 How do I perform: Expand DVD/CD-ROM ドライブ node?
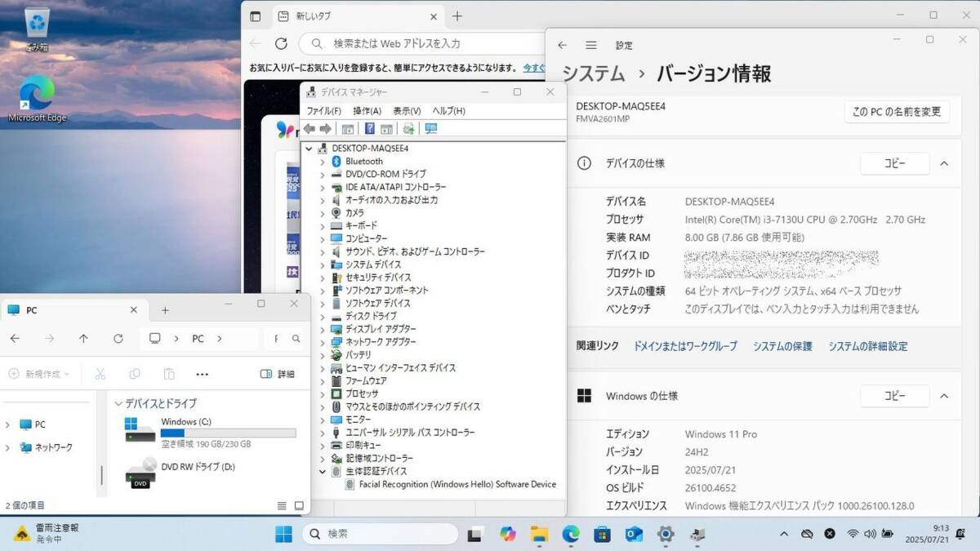pyautogui.click(x=322, y=174)
